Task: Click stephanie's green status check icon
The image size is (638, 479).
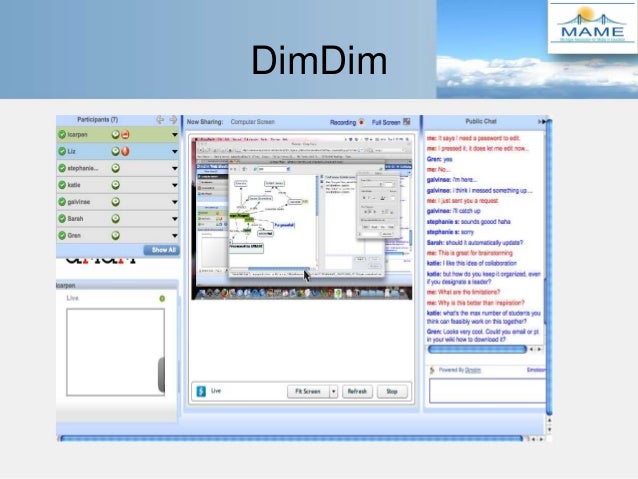Action: tap(62, 168)
